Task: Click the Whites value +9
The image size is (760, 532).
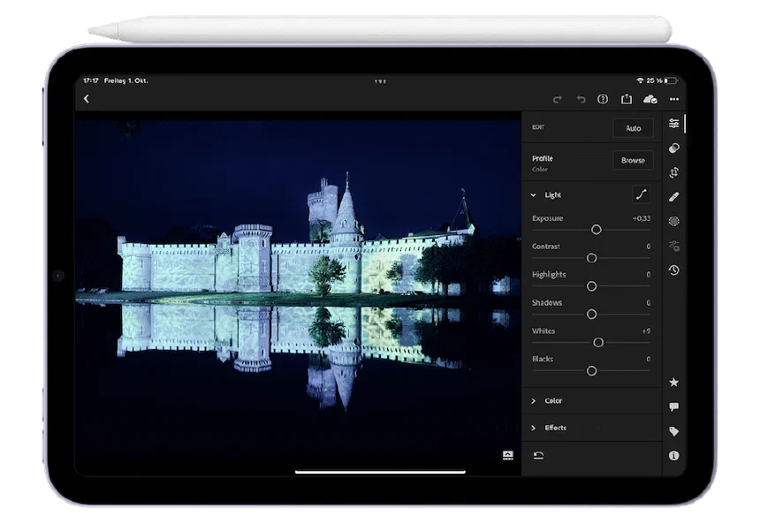Action: click(x=646, y=331)
